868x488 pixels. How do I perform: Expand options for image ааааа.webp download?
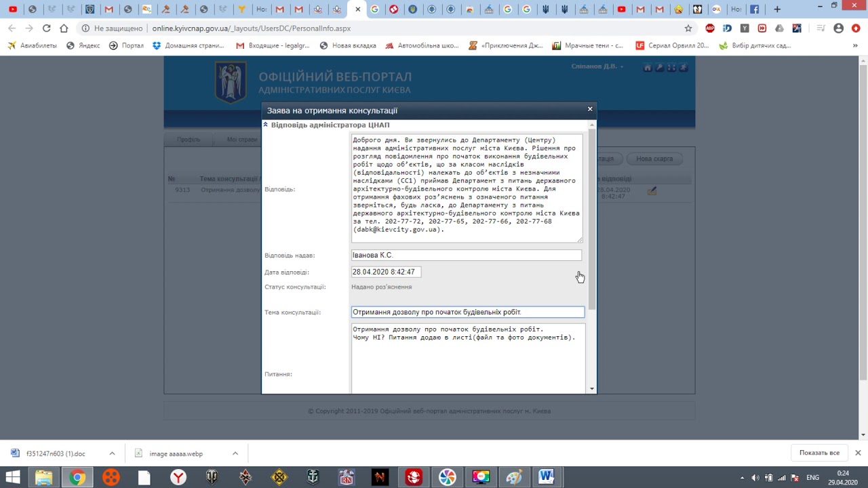[x=235, y=453]
